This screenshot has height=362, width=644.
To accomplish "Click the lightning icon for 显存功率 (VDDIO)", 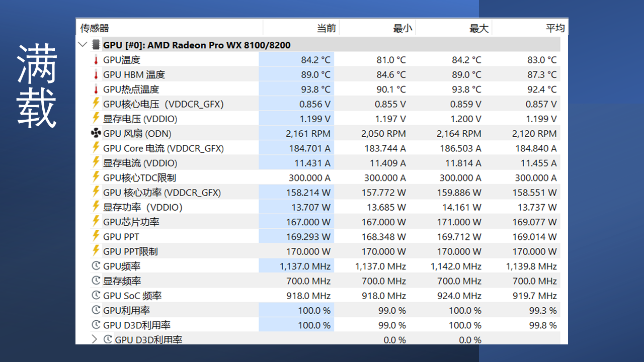I will [96, 207].
